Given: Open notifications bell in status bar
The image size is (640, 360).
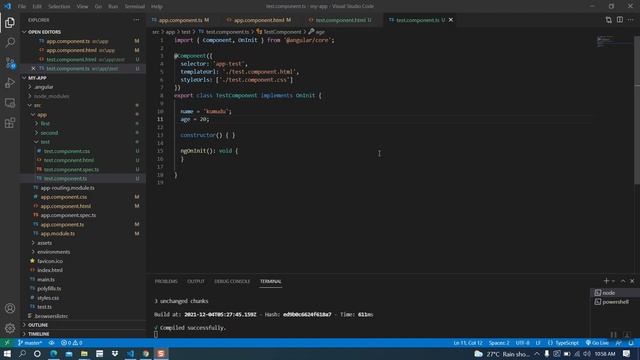Looking at the screenshot, I should (x=631, y=343).
